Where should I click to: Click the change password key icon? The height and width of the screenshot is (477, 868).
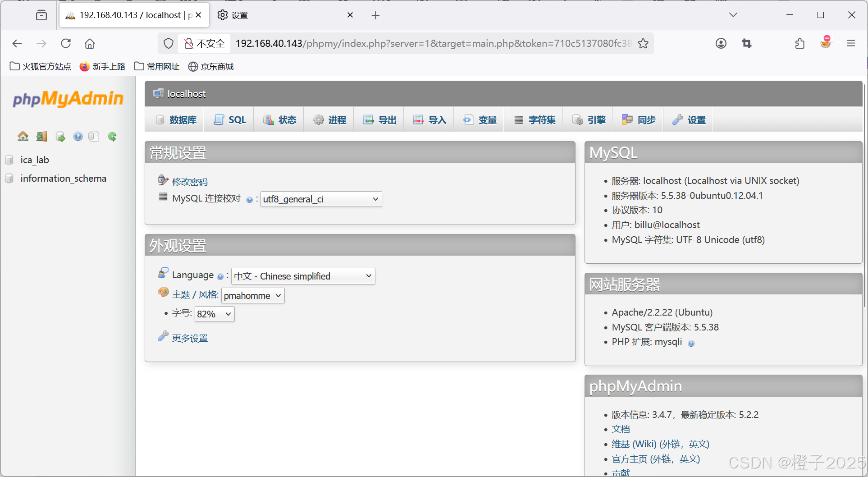[x=163, y=180]
